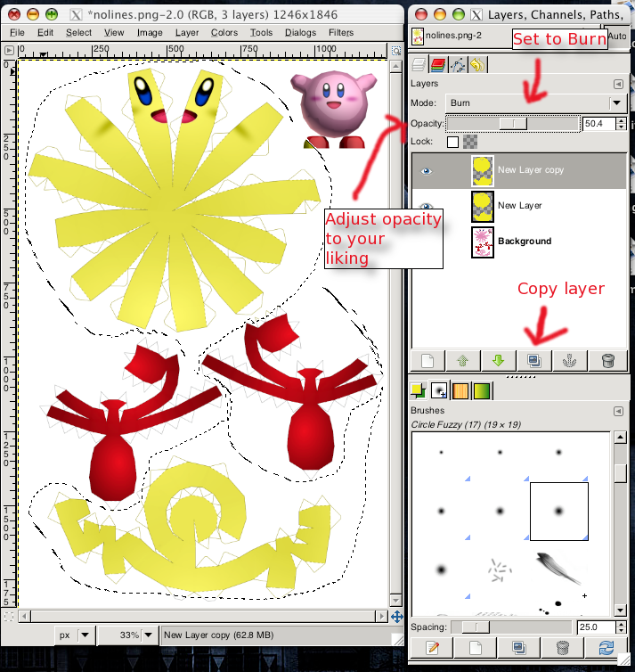Open Brushes panel configuration menu button

(x=618, y=412)
